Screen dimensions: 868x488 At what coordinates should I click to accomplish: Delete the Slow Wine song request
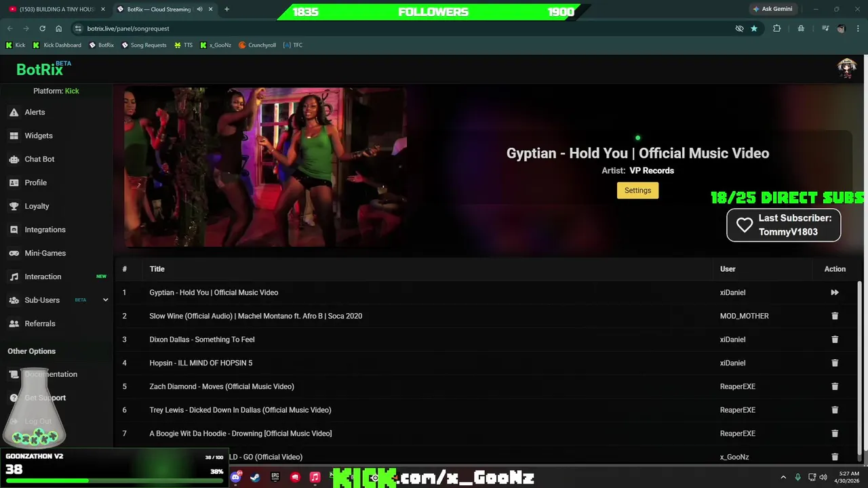click(835, 316)
